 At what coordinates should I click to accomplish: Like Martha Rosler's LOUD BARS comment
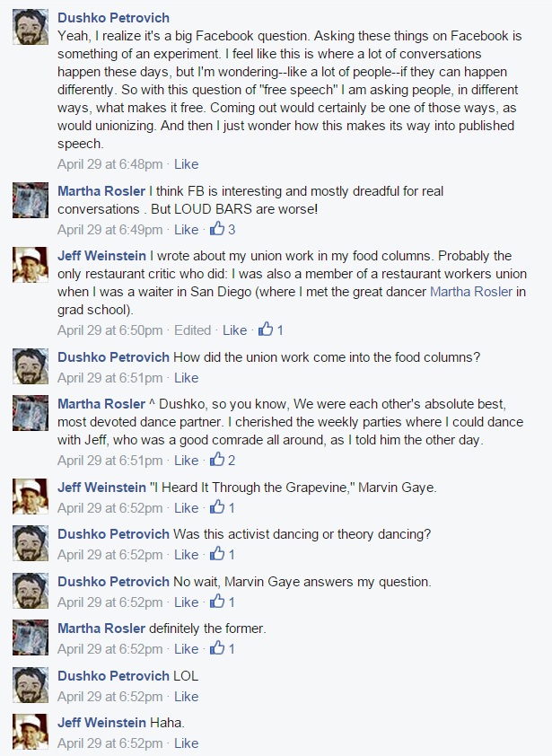[186, 229]
